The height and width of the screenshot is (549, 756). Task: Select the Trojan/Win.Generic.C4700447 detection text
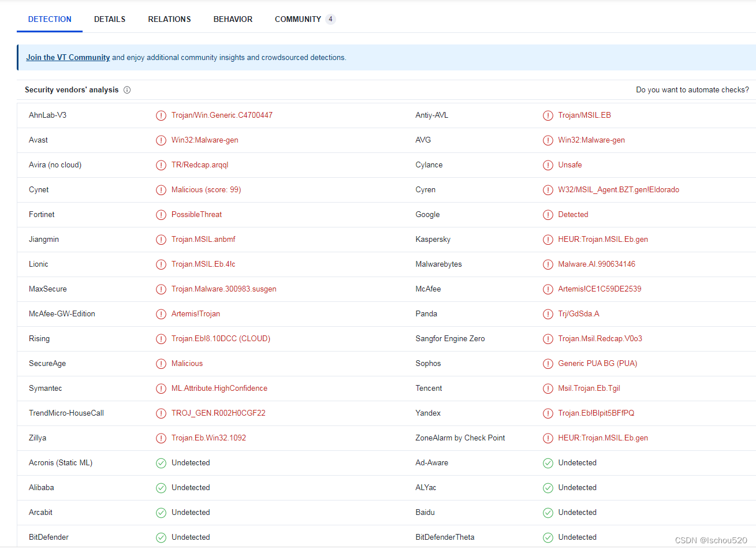click(x=222, y=115)
